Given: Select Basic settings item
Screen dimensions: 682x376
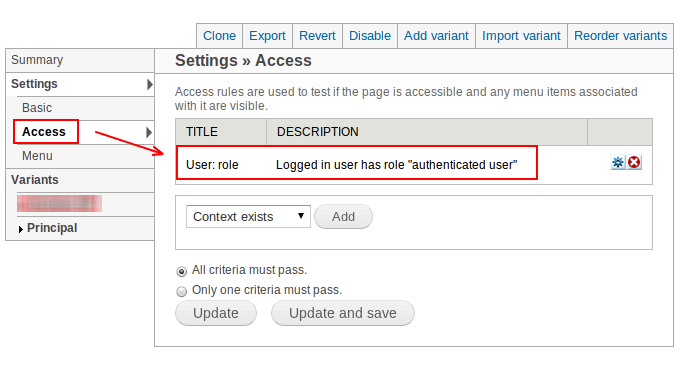Looking at the screenshot, I should coord(37,107).
